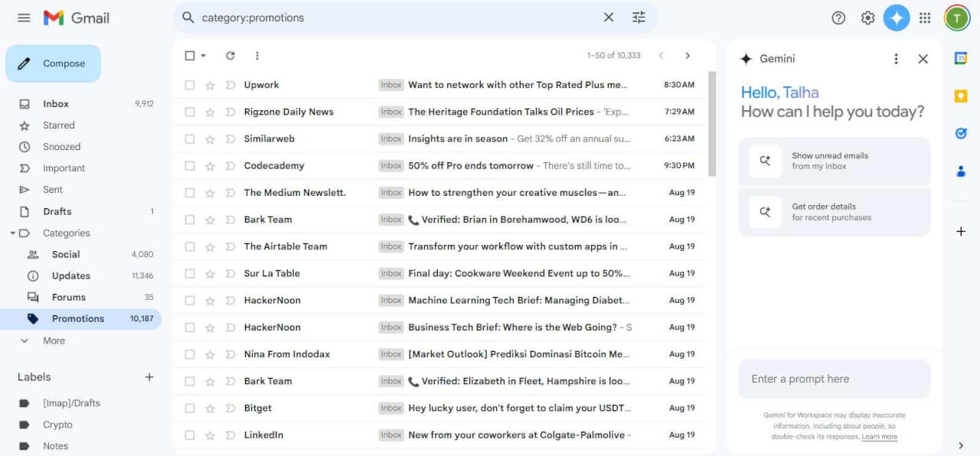Open the Help icon
The width and height of the screenshot is (980, 456).
(x=838, y=17)
